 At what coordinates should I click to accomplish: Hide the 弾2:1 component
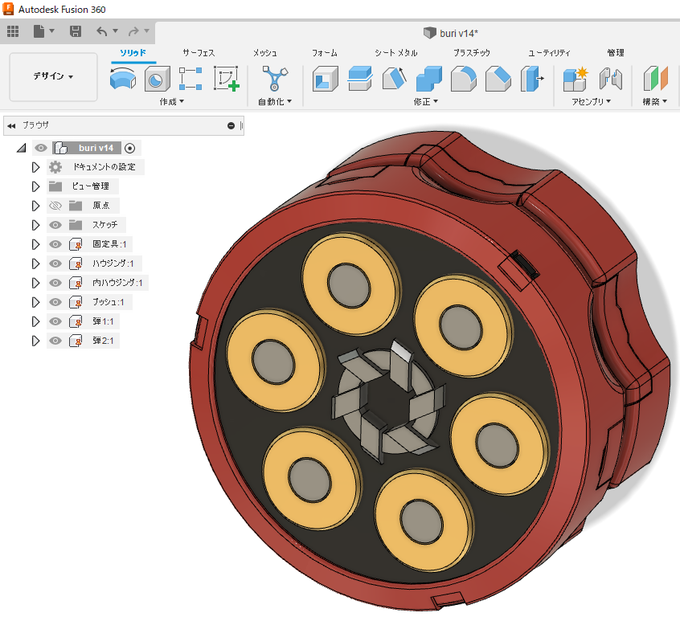(x=55, y=341)
